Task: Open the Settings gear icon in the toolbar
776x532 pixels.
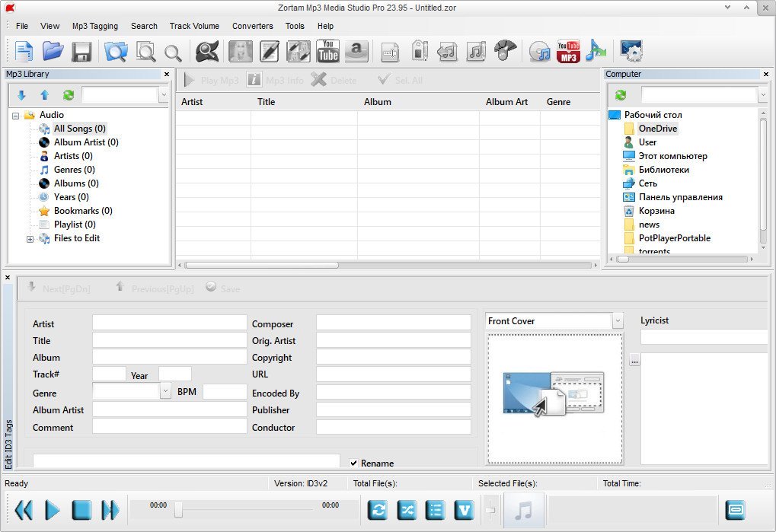Action: 631,51
